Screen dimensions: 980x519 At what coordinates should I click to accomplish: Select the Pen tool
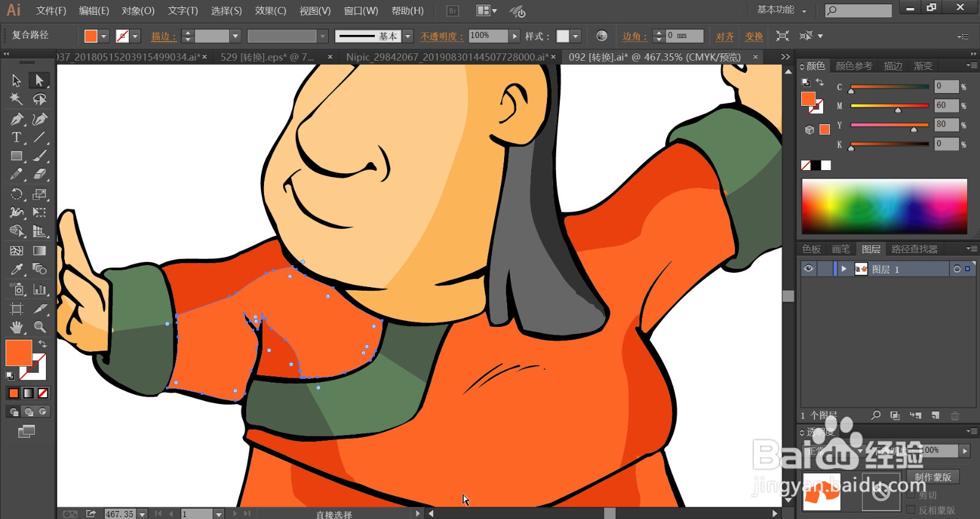17,119
